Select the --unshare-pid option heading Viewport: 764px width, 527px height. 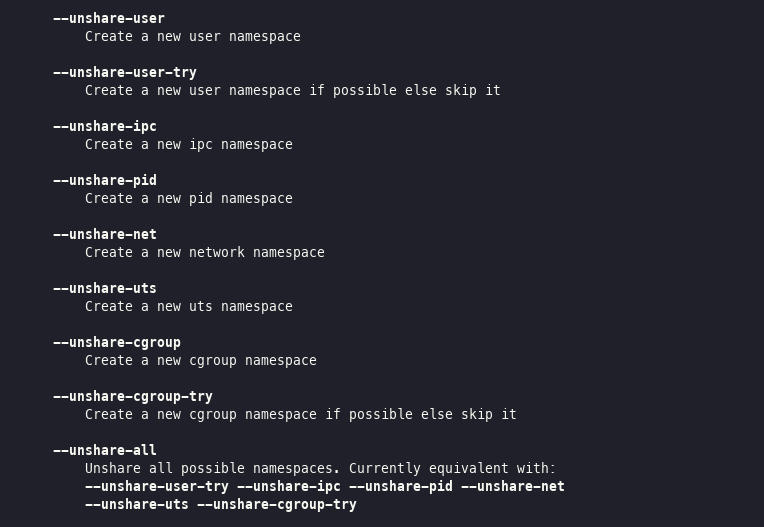point(105,181)
